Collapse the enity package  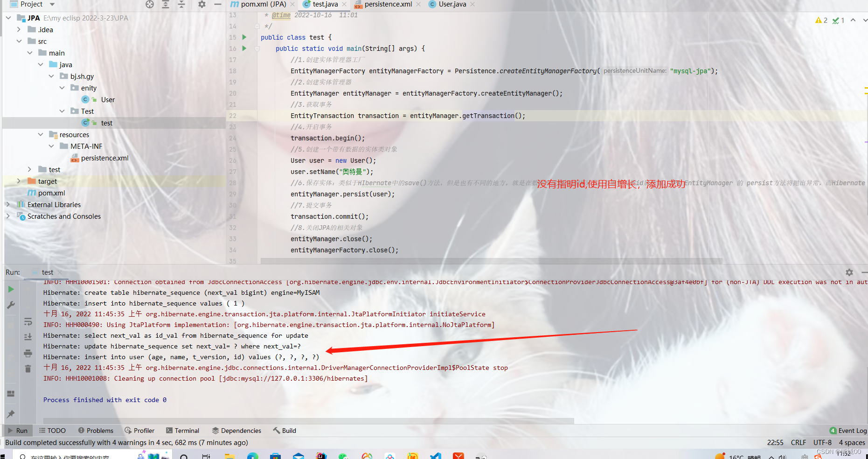tap(62, 88)
